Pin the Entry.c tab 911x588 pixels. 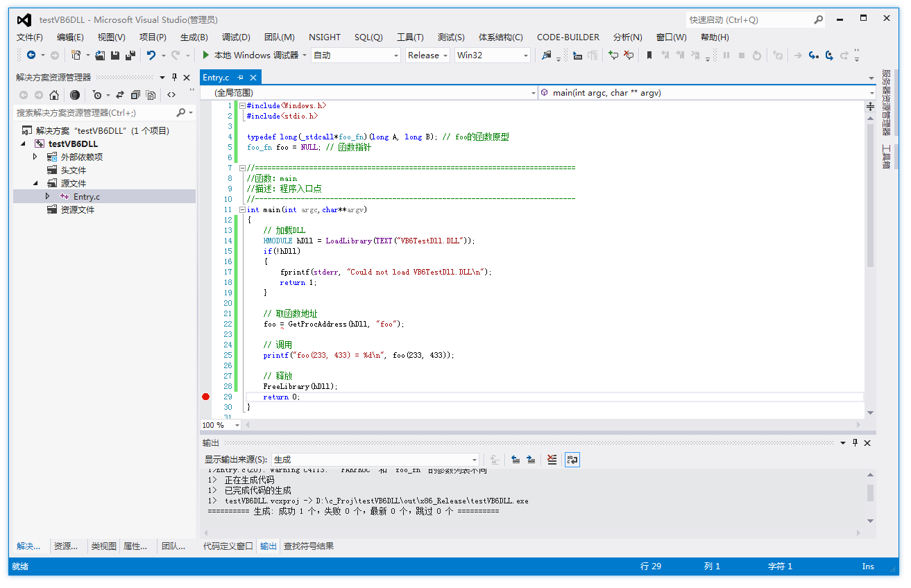click(x=240, y=78)
